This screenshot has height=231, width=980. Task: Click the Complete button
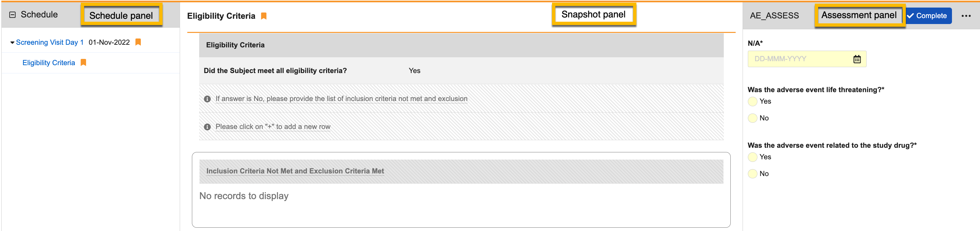[928, 16]
